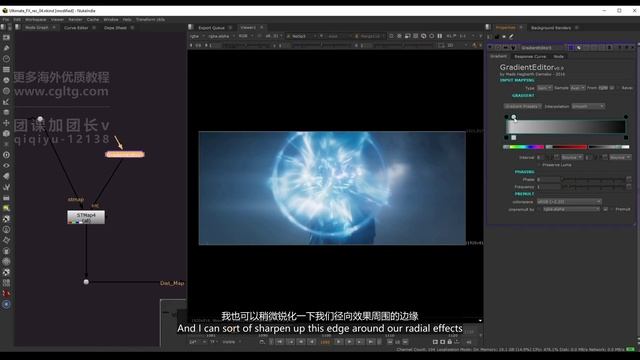Open the Color nodes toolbar icon
The height and width of the screenshot is (360, 640).
point(6,80)
